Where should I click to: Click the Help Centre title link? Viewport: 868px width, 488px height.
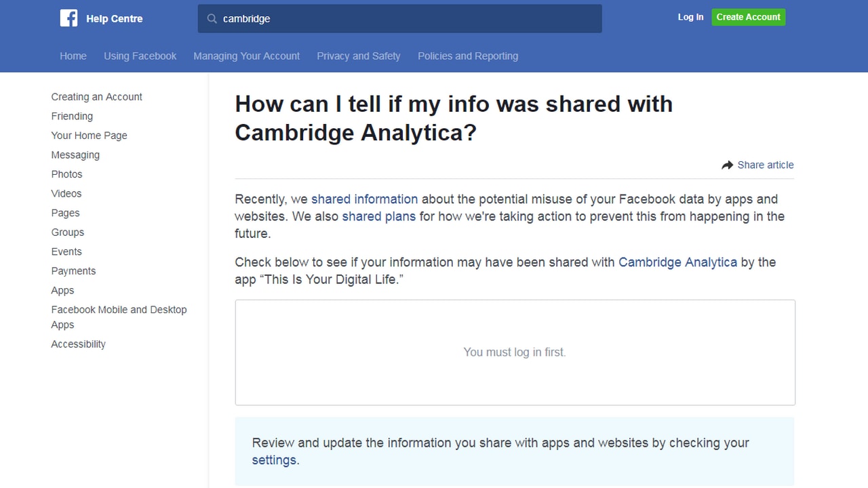114,19
